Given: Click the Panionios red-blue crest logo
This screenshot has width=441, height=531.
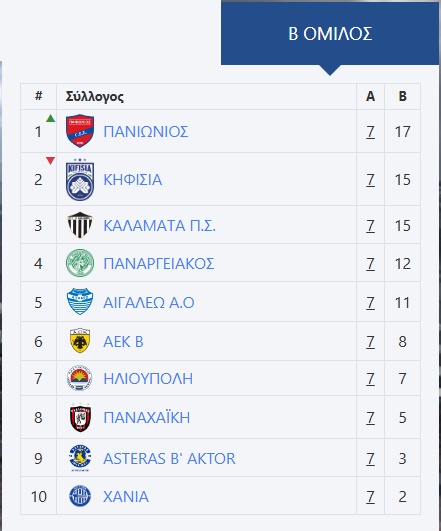Looking at the screenshot, I should click(x=80, y=131).
